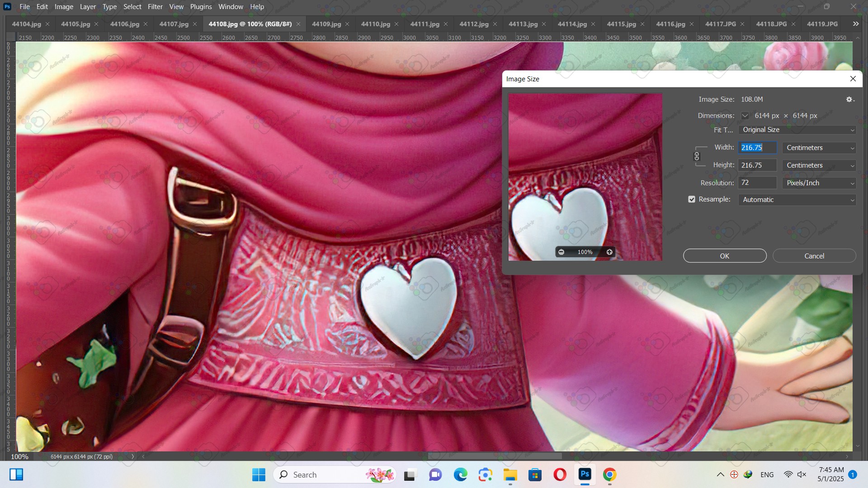Close the 44116.jpg tab
This screenshot has width=868, height=488.
pos(692,24)
